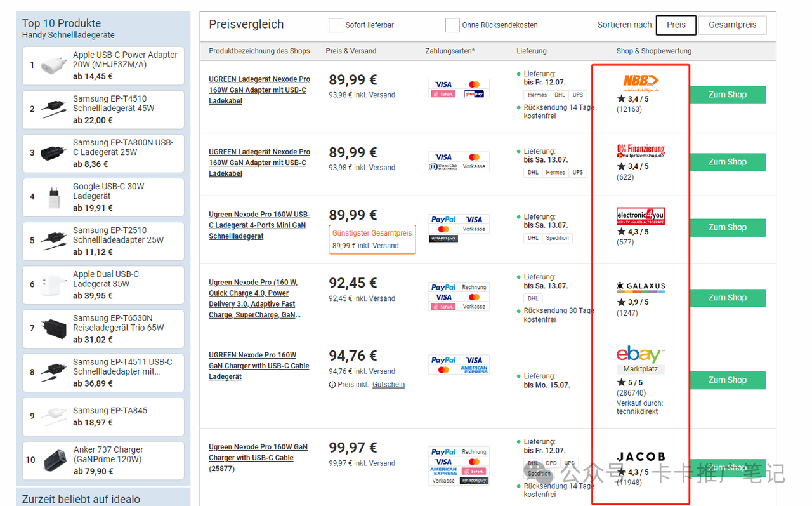Click Verkauf durch: technikdirekt text
Viewport: 812px width, 506px height.
pos(639,407)
